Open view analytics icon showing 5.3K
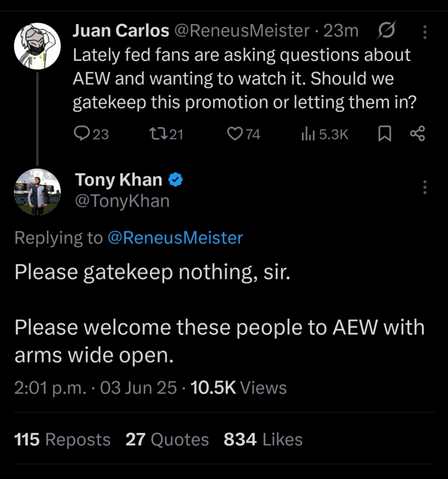448x479 pixels. point(308,134)
